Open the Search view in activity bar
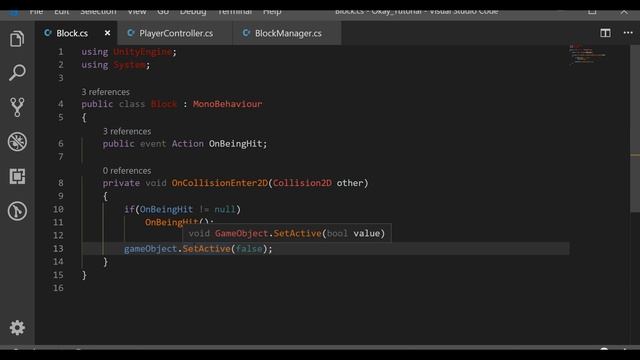Viewport: 640px width, 360px height. [x=17, y=73]
